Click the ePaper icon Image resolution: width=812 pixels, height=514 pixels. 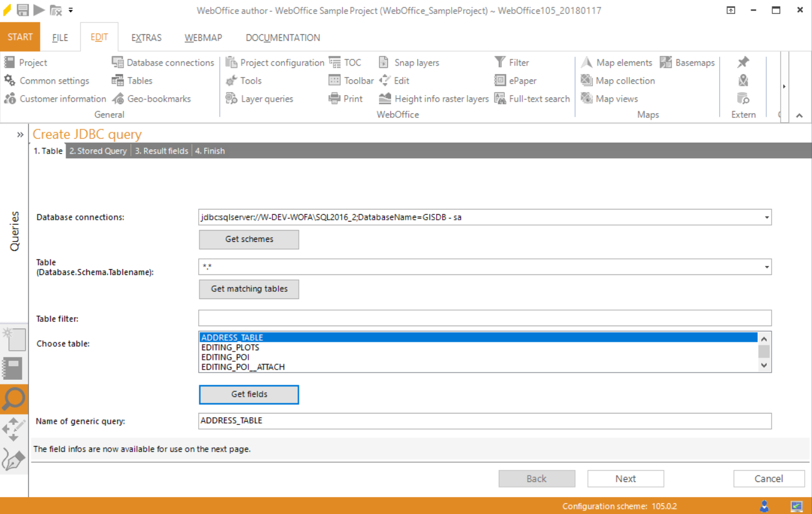pyautogui.click(x=499, y=80)
